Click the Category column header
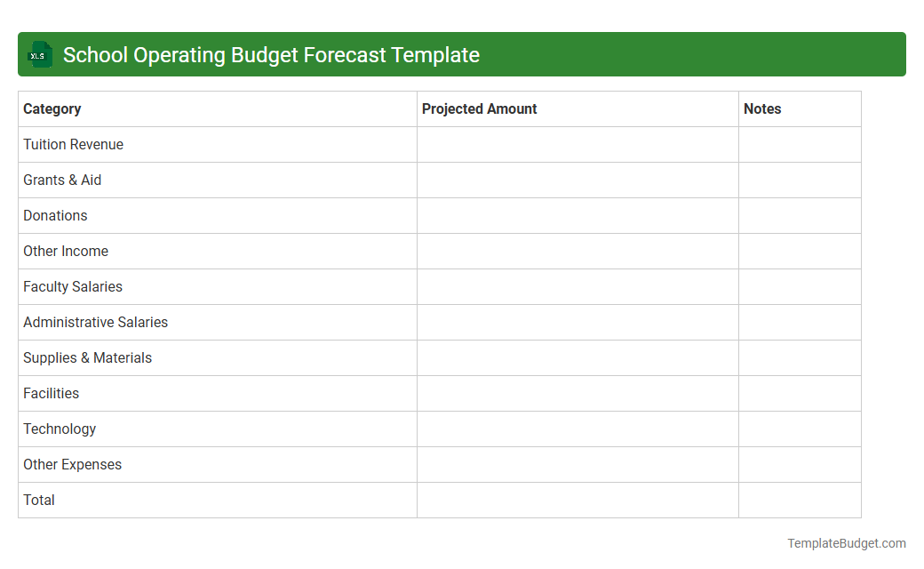Image resolution: width=924 pixels, height=569 pixels. coord(52,108)
